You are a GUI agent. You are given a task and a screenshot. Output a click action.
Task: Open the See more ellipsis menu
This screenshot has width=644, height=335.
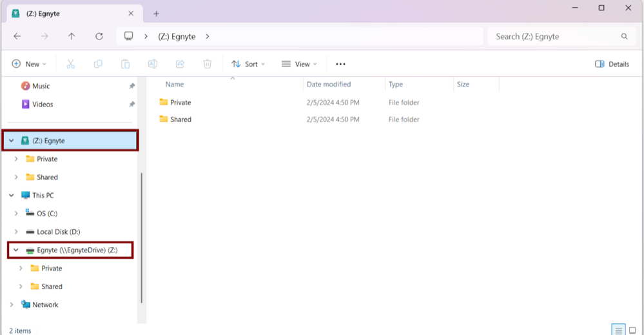point(340,64)
